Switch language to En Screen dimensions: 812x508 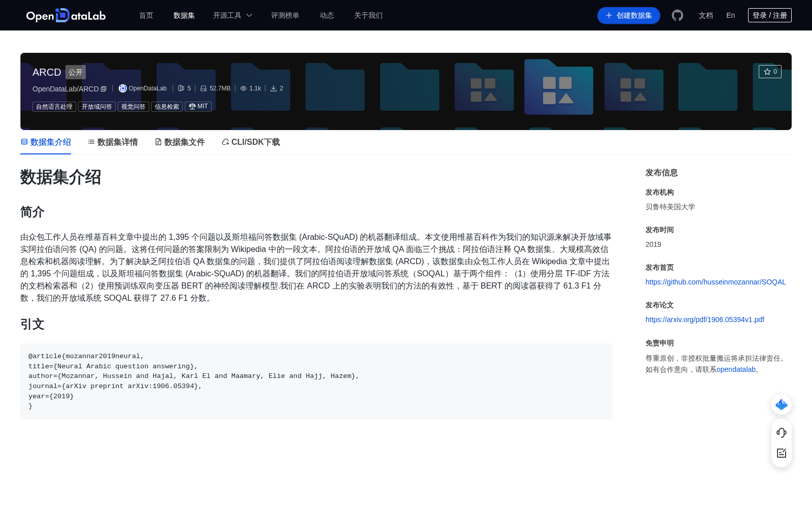click(x=731, y=15)
